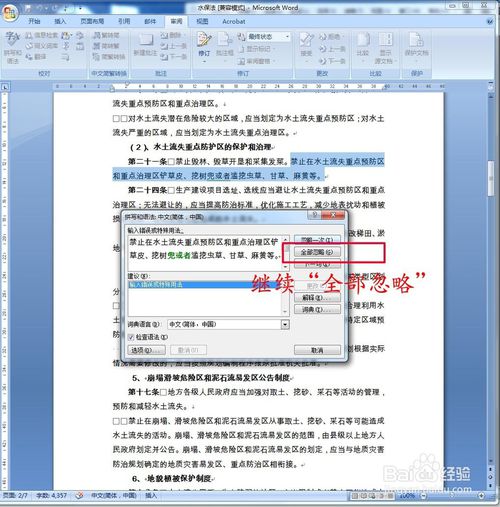
Task: Click the zoom slider in the status bar
Action: tap(452, 496)
